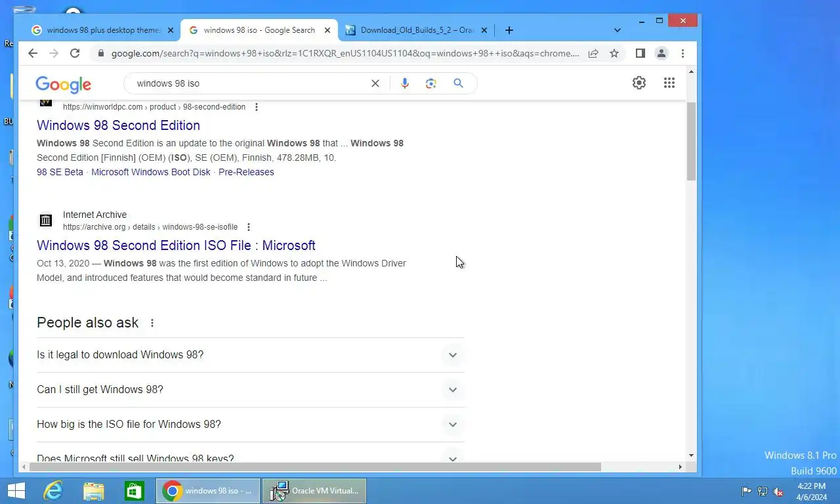
Task: Go to the Google homepage logo
Action: [x=64, y=84]
